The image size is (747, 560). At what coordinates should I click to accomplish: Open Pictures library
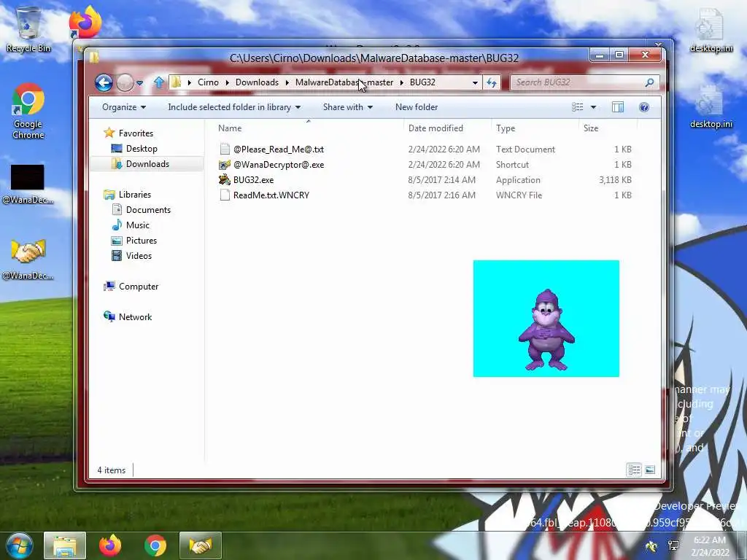(x=142, y=241)
